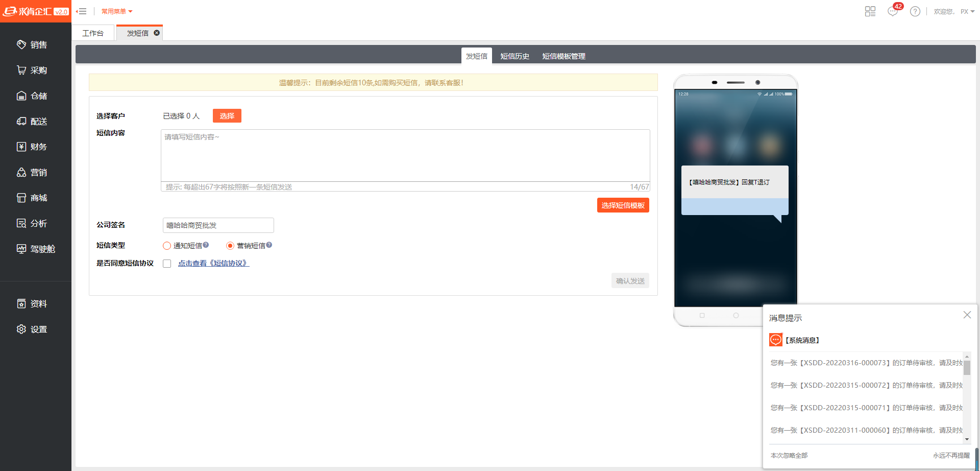980x471 pixels.
Task: Click the grid apps icon in top bar
Action: 870,11
